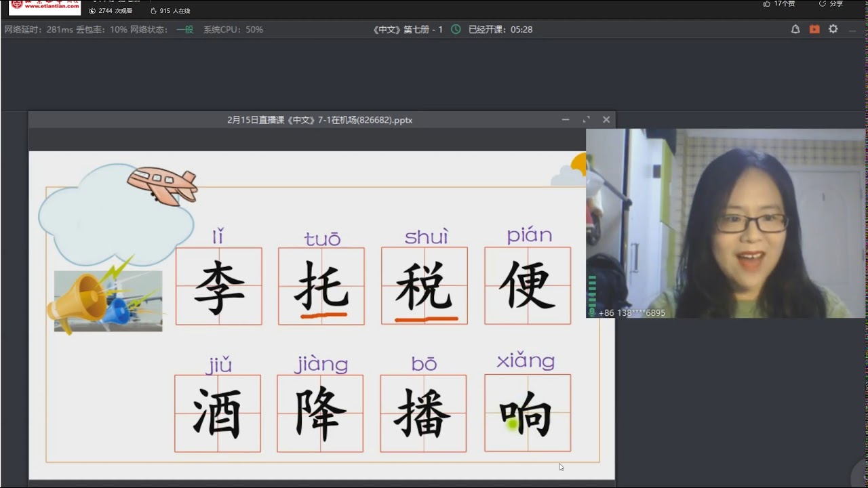Click the eye icon beside 2744 次观看
Image resolution: width=868 pixels, height=488 pixels.
tap(92, 11)
